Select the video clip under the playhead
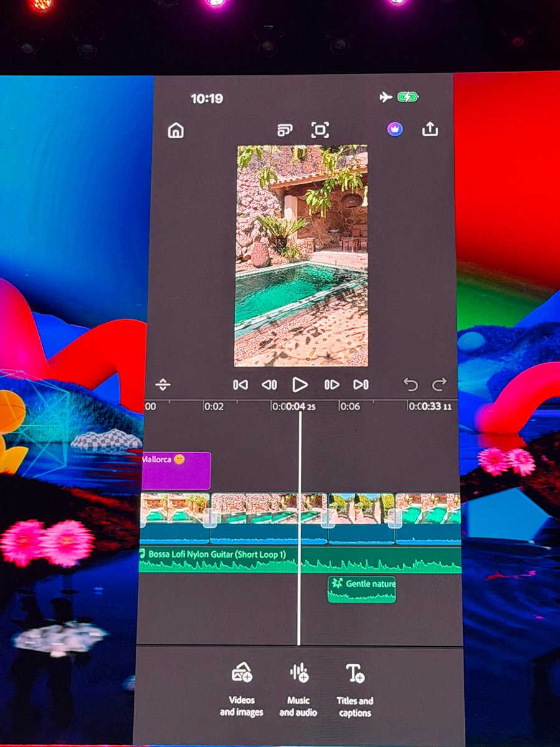 [x=269, y=519]
